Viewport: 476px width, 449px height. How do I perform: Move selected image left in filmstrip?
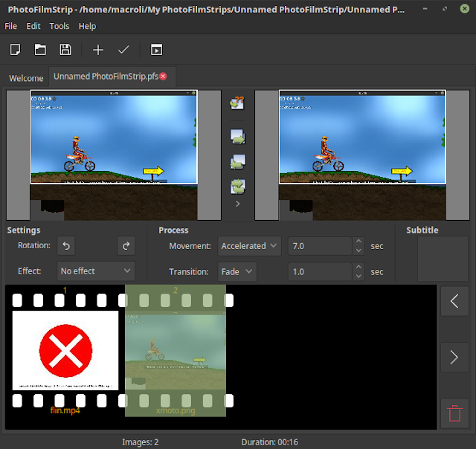tap(454, 301)
